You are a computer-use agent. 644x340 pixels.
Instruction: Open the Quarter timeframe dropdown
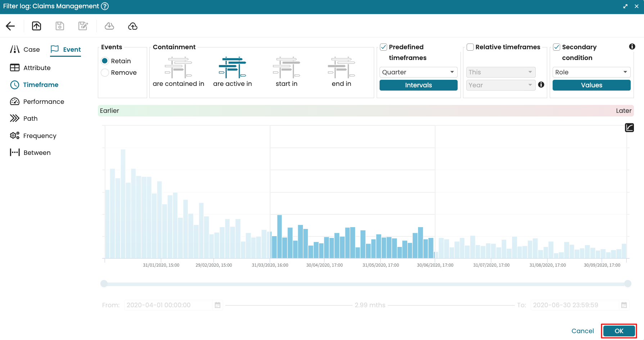(418, 72)
